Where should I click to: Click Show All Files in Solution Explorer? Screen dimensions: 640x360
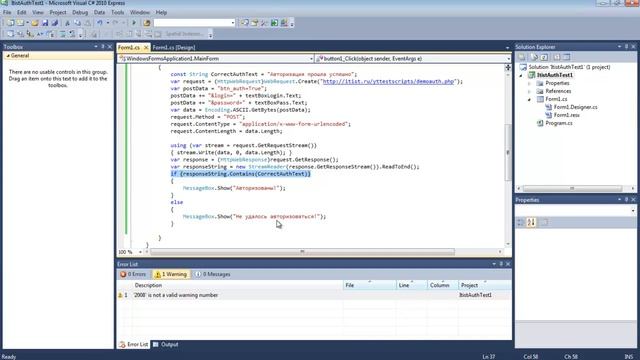click(x=534, y=57)
